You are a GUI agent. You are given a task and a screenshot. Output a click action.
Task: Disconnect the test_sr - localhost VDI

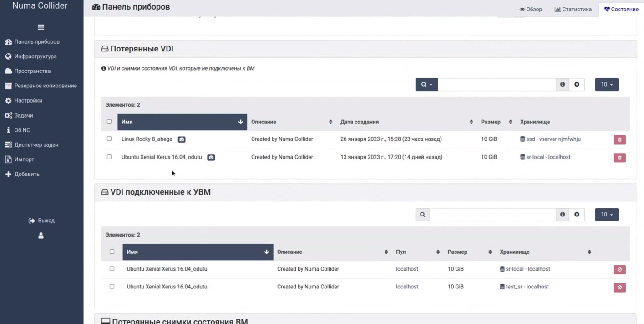(x=619, y=288)
